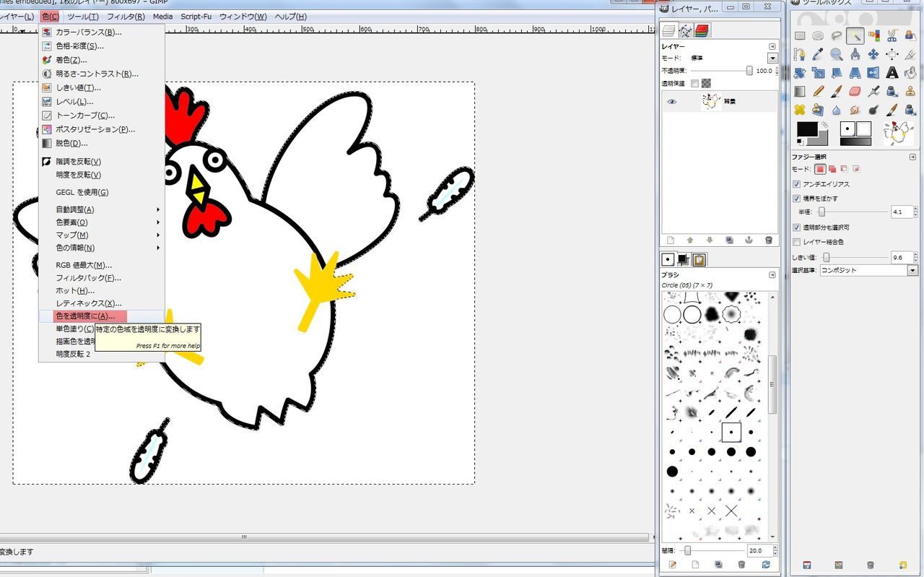Click the foreground black color swatch
Screen dimensions: 924x577
(807, 130)
